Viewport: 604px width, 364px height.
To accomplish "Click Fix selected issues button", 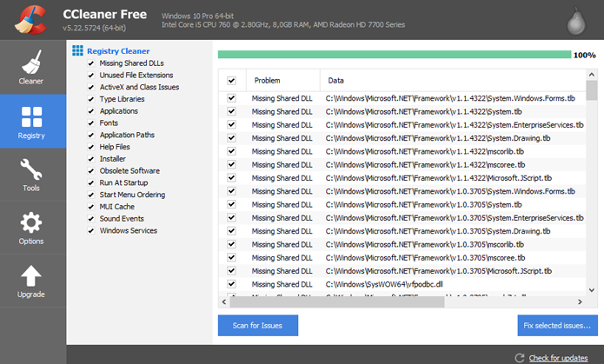I will (557, 326).
